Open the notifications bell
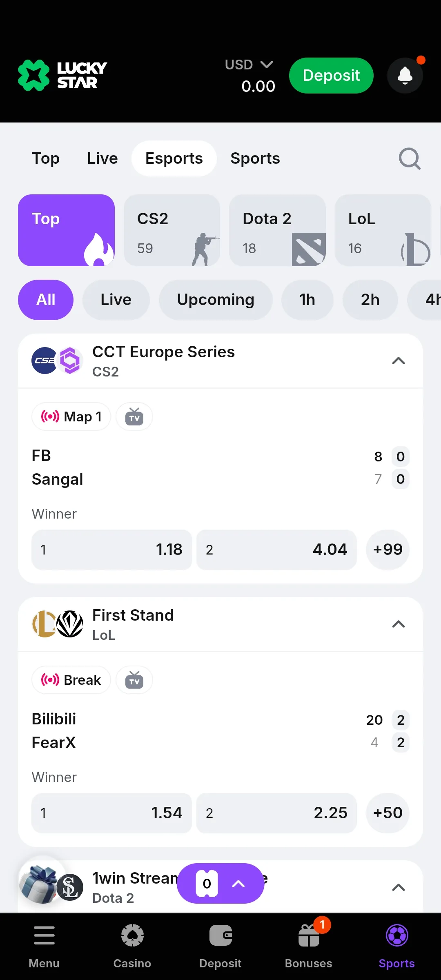Viewport: 441px width, 980px height. [x=405, y=76]
